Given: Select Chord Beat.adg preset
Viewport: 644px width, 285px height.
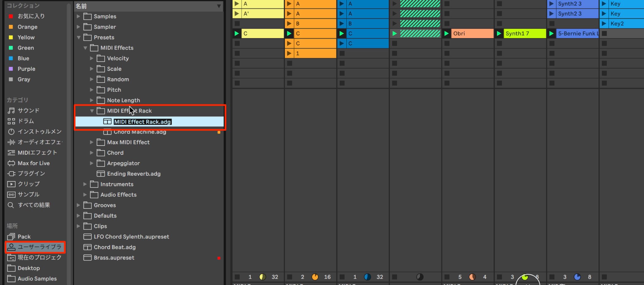Looking at the screenshot, I should coord(114,247).
